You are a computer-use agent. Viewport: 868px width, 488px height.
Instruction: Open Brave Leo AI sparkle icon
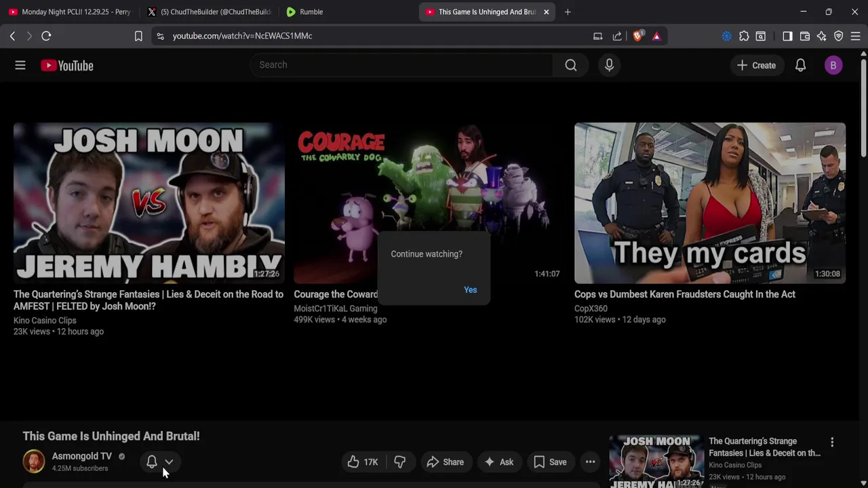click(822, 36)
